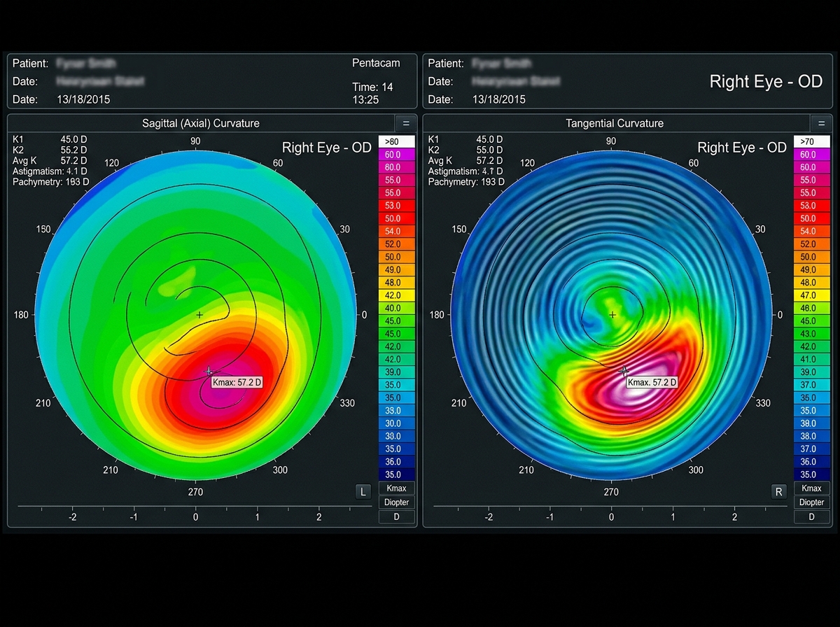Click the 13/18/2015 date in left header

pyautogui.click(x=83, y=99)
